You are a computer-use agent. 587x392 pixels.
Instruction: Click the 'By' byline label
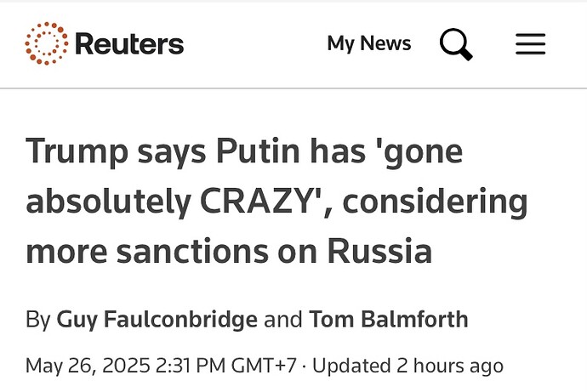[38, 320]
